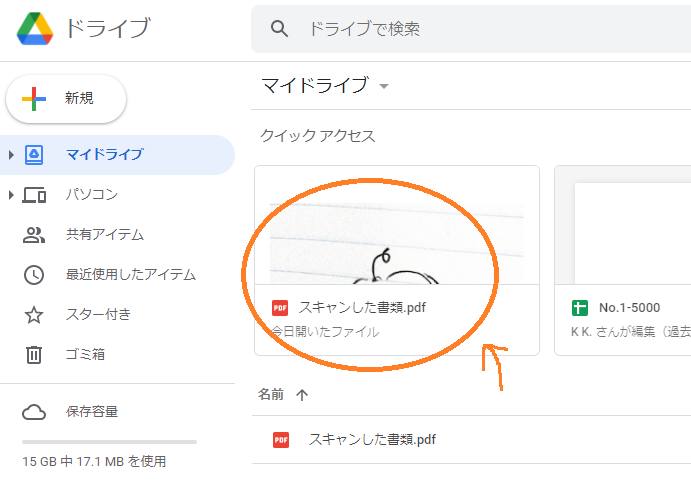Click the Google Drive logo
This screenshot has width=691, height=485.
pos(35,28)
